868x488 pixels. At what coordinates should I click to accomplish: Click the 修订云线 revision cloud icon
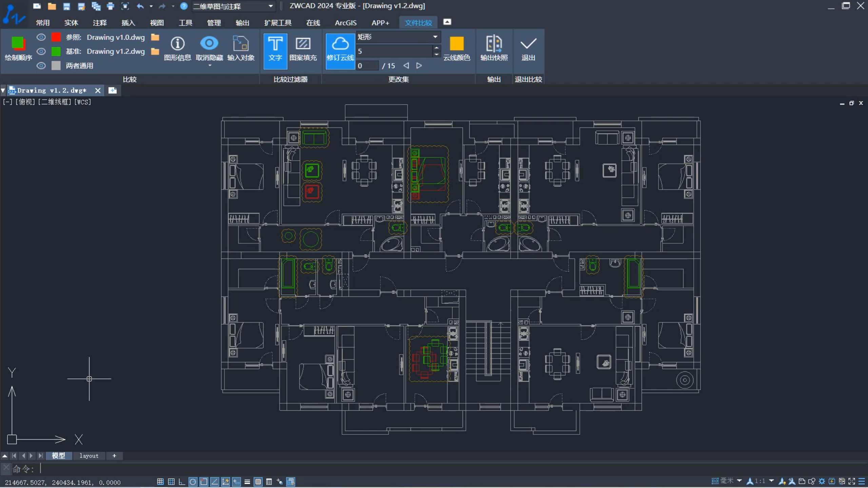tap(340, 50)
